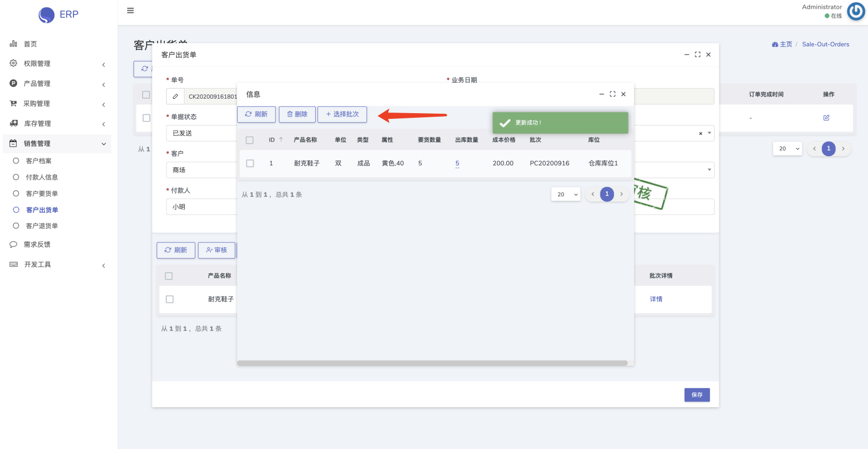Go to next page in background orders list
This screenshot has width=868, height=449.
click(843, 149)
